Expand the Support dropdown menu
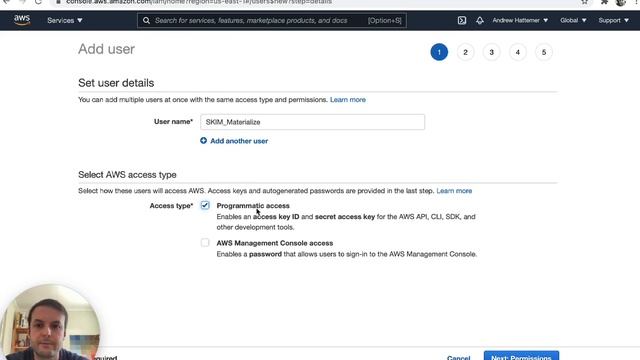This screenshot has height=360, width=640. [x=613, y=20]
